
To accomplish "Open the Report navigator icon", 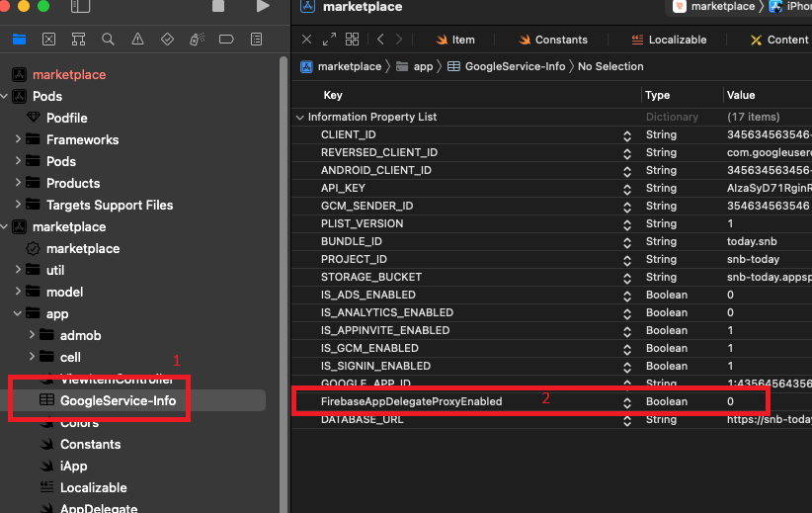I will click(256, 40).
